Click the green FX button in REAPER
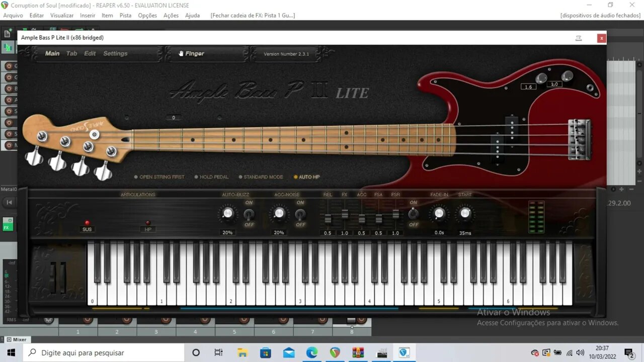 (8, 224)
